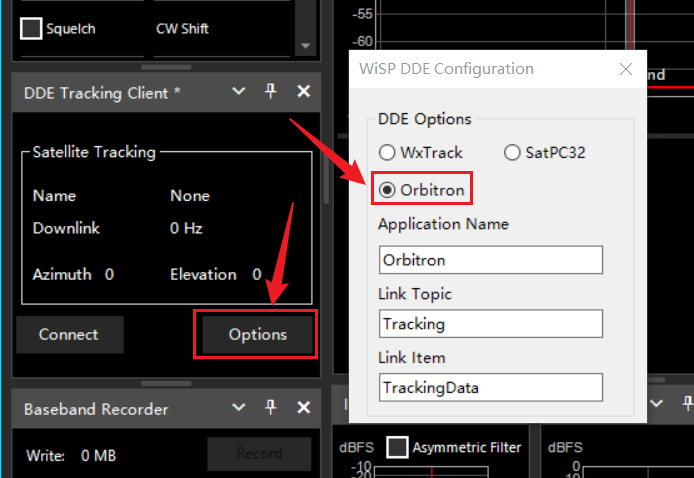
Task: Toggle the Asymmetric Filter checkbox
Action: pyautogui.click(x=397, y=447)
